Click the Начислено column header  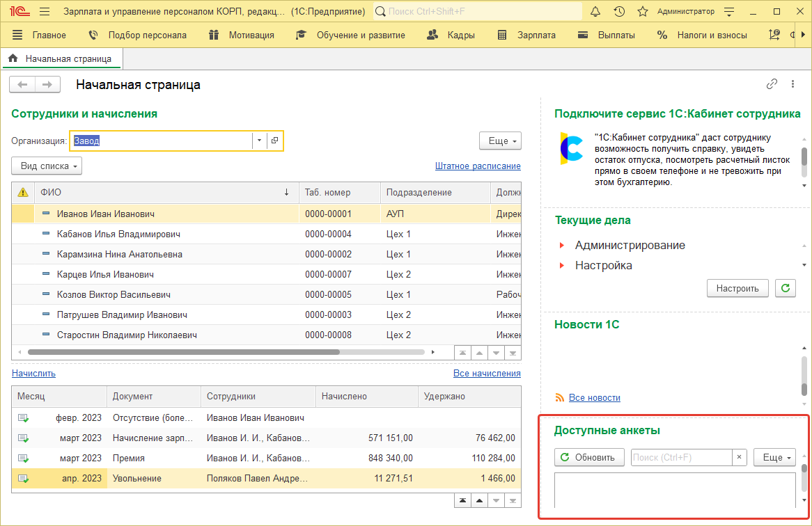click(x=366, y=397)
